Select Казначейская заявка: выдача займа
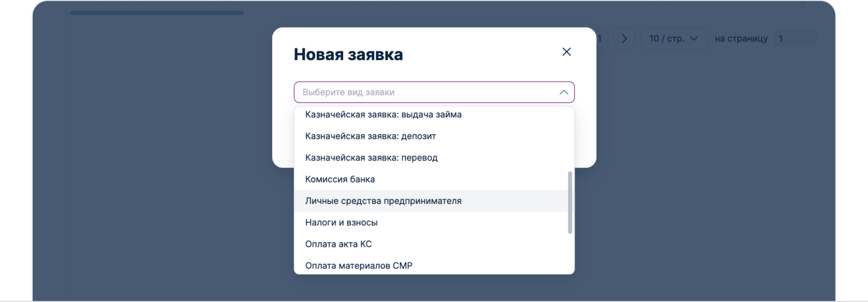 click(x=383, y=115)
